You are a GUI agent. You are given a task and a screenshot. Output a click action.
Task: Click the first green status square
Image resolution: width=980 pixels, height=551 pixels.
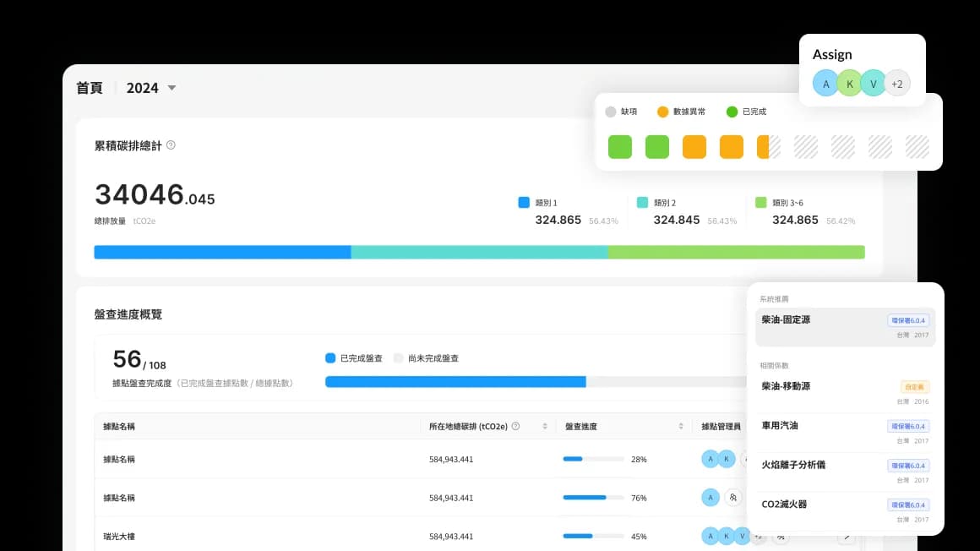point(620,147)
